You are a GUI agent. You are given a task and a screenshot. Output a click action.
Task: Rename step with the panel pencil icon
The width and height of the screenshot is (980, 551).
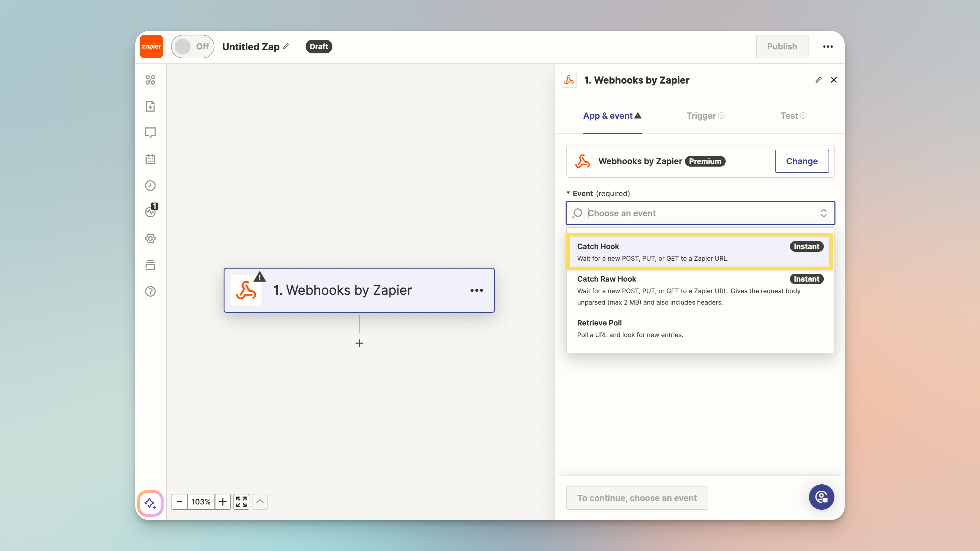tap(818, 80)
